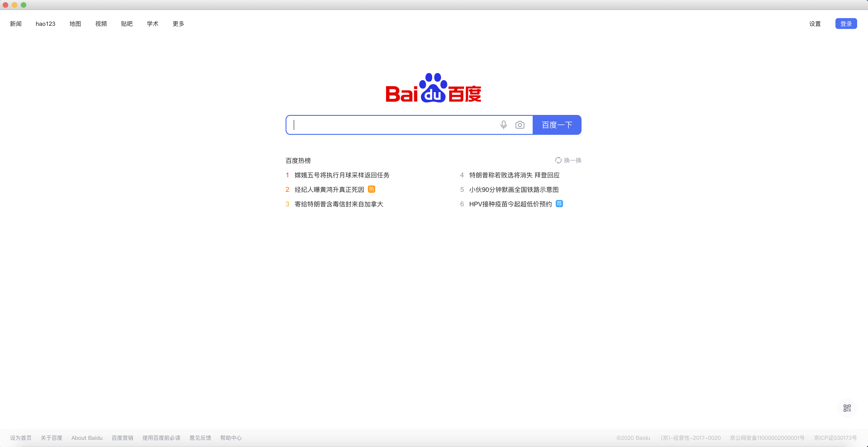Click 设为首页 in the footer

21,437
